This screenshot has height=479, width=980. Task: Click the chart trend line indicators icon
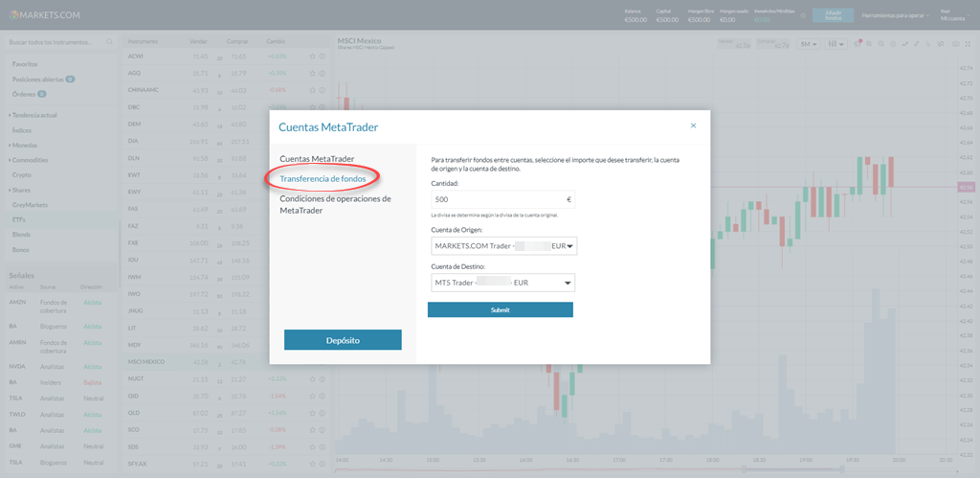[905, 44]
